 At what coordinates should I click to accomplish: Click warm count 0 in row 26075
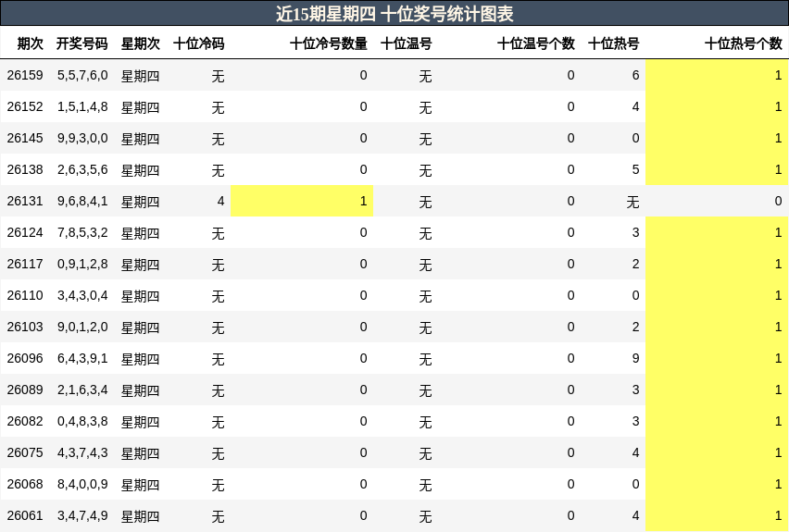click(570, 452)
